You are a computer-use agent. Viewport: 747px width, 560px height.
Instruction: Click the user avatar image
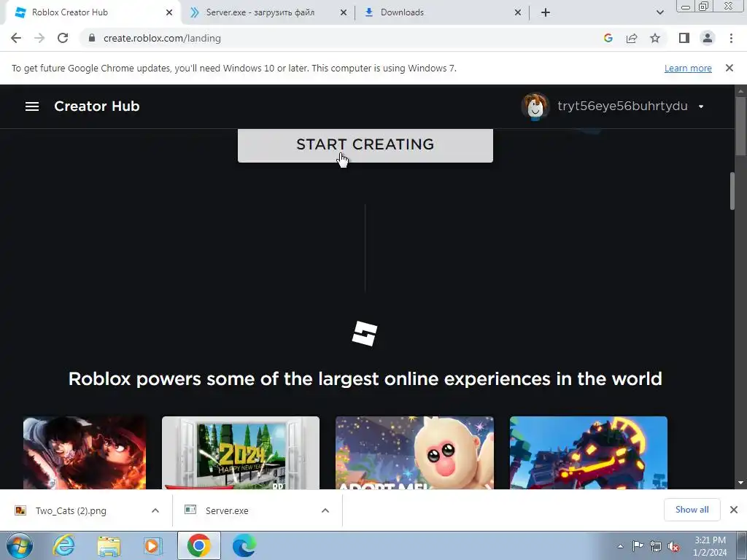pos(535,106)
